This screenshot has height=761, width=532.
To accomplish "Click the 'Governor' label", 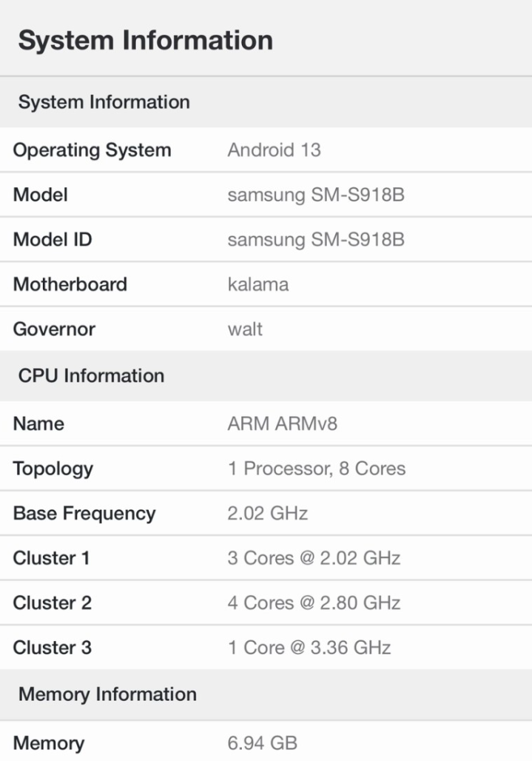I will 54,329.
